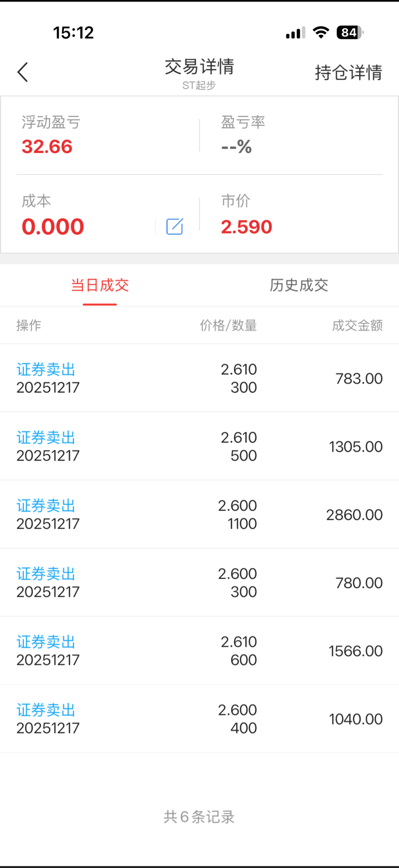
Task: Open 持仓详情 position details
Action: pyautogui.click(x=348, y=73)
